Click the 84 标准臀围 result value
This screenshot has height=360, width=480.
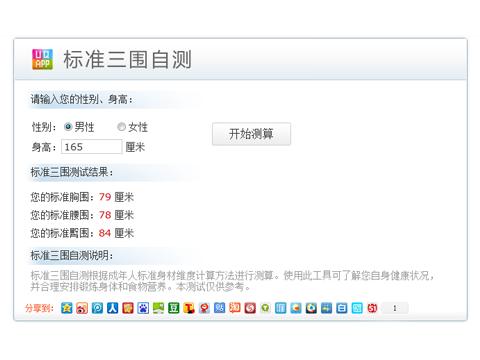105,233
